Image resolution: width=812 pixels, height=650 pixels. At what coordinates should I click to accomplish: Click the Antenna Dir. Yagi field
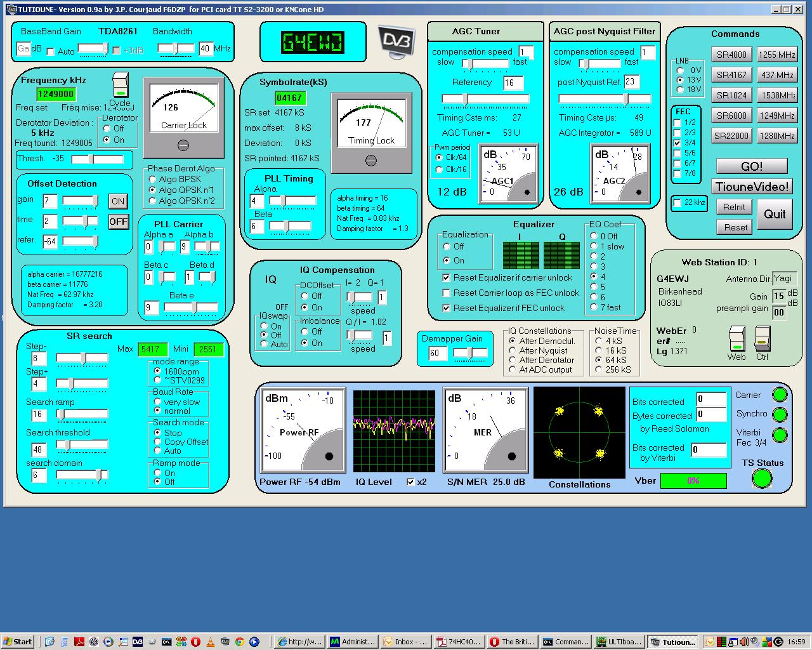pos(784,279)
